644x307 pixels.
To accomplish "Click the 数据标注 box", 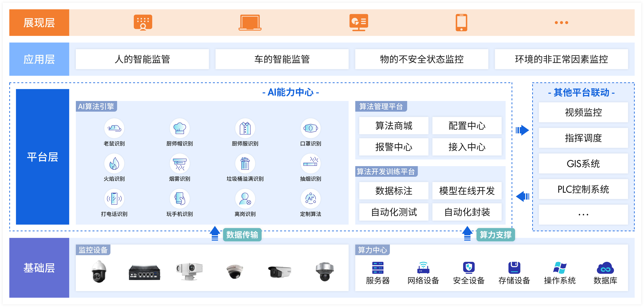I will pyautogui.click(x=394, y=191).
